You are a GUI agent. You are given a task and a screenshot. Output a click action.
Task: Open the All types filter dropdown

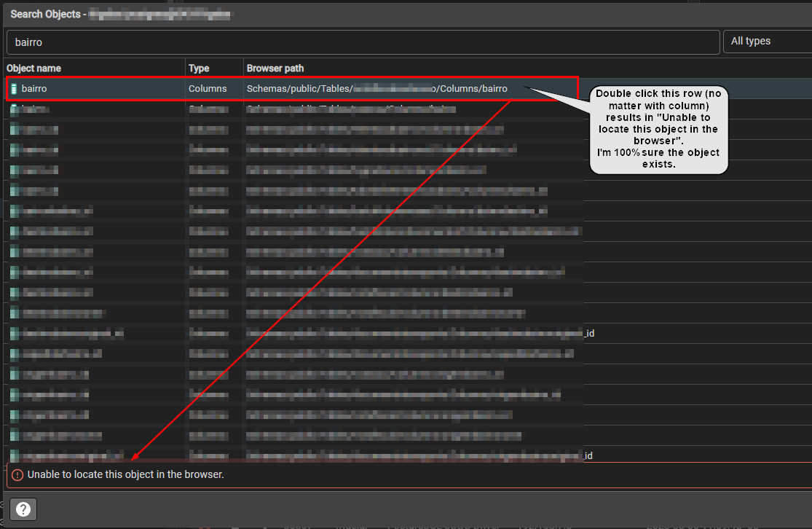coord(766,42)
